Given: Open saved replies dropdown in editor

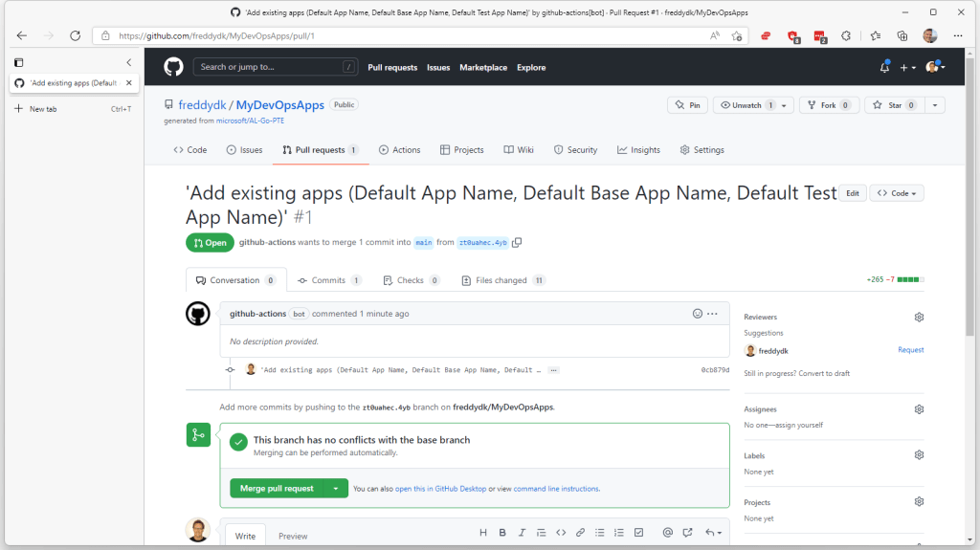Looking at the screenshot, I should [714, 533].
